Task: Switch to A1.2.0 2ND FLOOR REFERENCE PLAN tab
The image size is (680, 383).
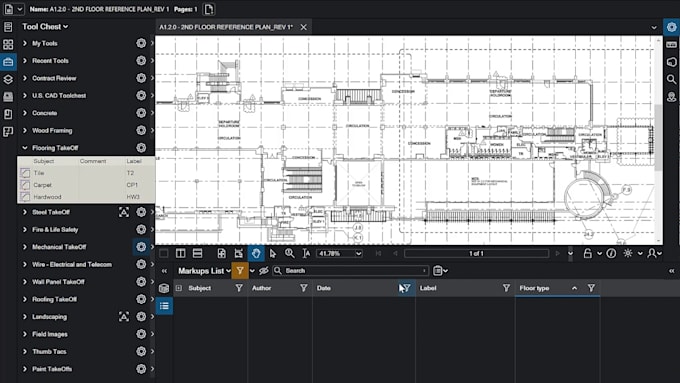Action: 226,27
